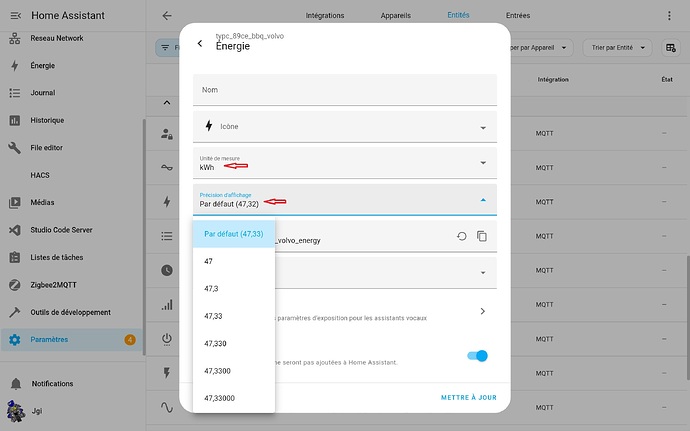Select the 47 precision option
This screenshot has width=690, height=431.
[x=234, y=262]
